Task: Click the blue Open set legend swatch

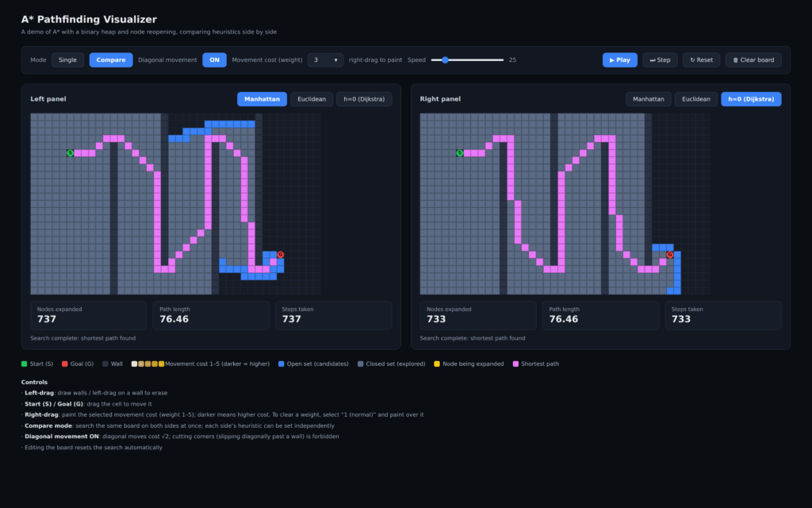Action: pyautogui.click(x=282, y=364)
